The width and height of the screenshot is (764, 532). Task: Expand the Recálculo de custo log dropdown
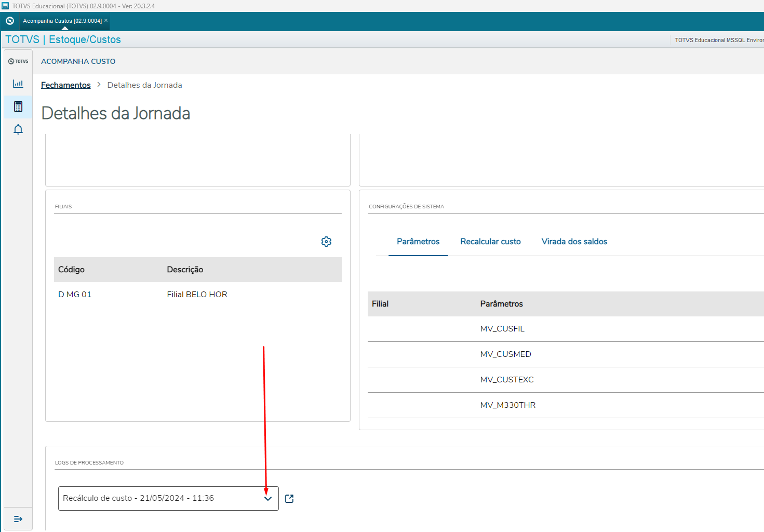click(x=268, y=499)
